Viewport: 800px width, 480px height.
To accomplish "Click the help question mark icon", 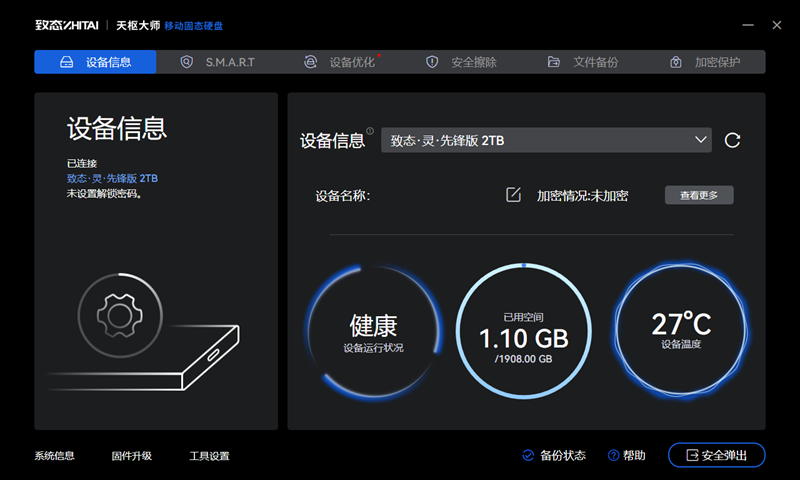I will 613,456.
